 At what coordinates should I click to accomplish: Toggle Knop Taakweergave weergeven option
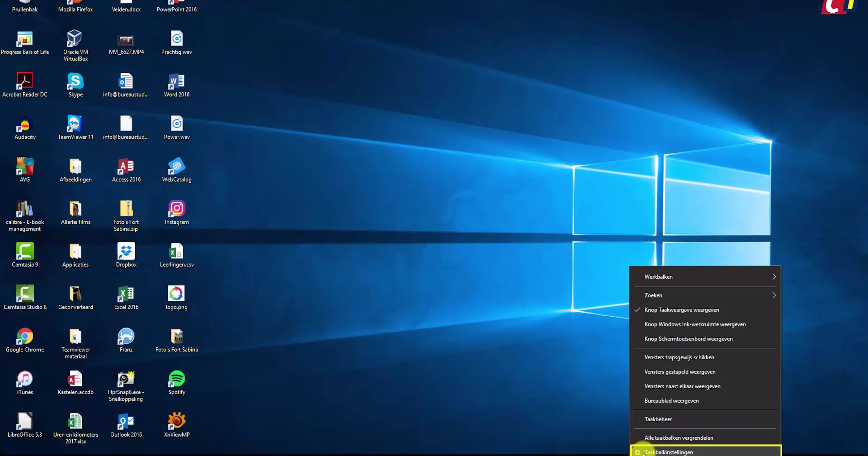[682, 310]
